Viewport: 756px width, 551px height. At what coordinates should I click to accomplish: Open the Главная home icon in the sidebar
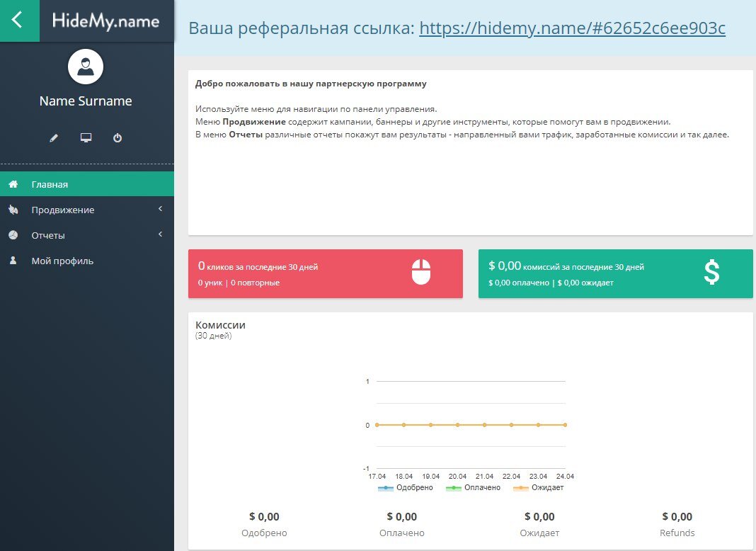click(x=11, y=184)
